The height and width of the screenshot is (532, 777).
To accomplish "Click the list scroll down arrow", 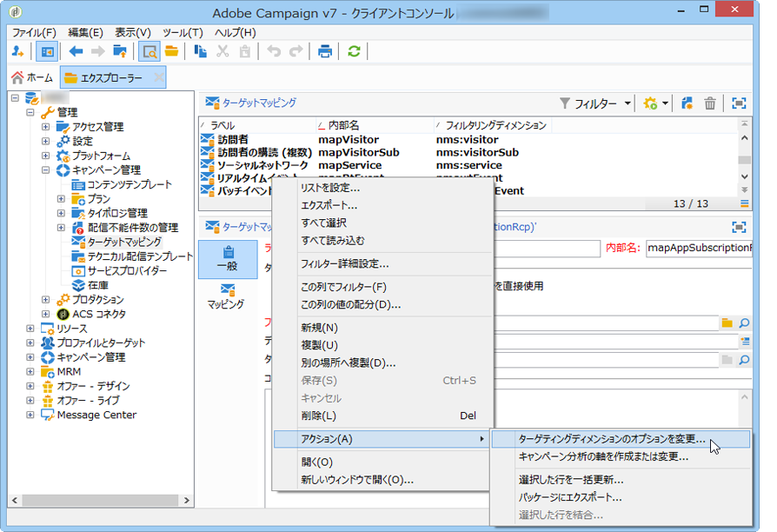I will click(744, 176).
